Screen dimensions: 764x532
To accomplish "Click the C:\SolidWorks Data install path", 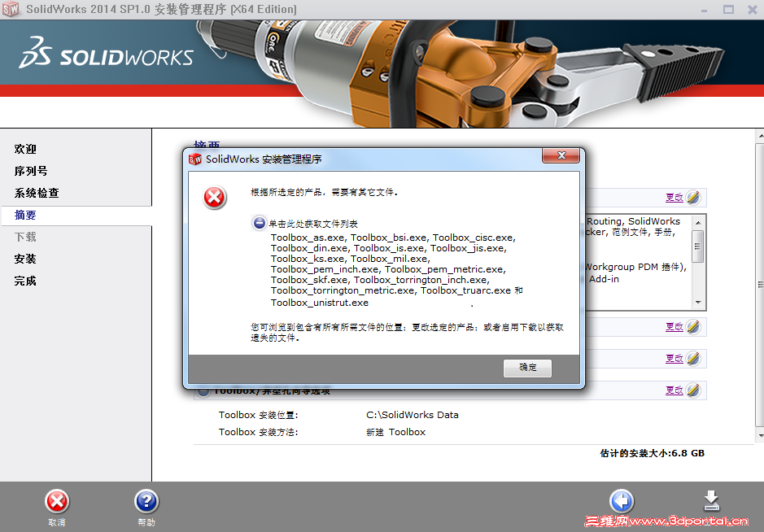I will click(x=413, y=415).
